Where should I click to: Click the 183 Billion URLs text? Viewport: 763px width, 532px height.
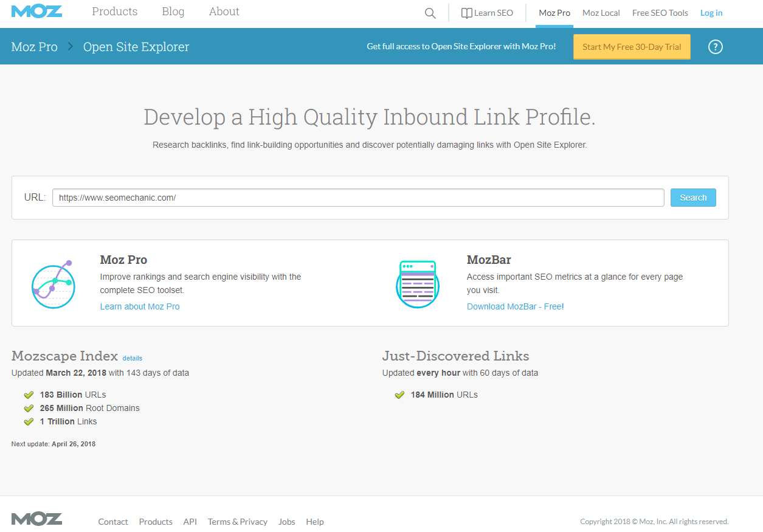[73, 395]
